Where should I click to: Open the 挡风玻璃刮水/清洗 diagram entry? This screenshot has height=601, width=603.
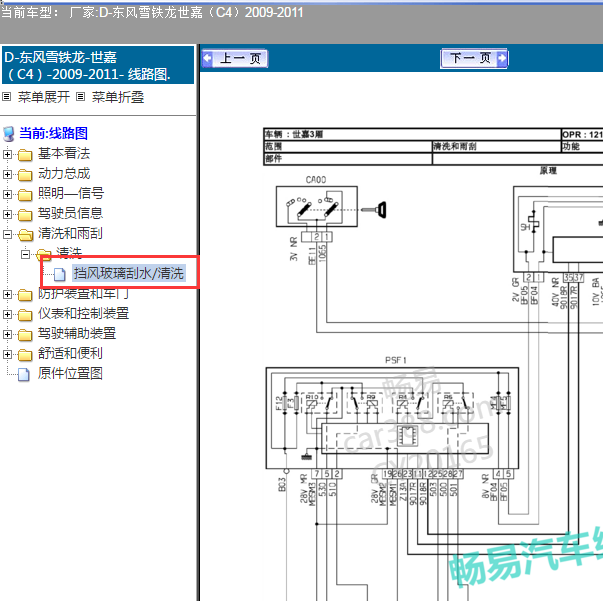(129, 273)
